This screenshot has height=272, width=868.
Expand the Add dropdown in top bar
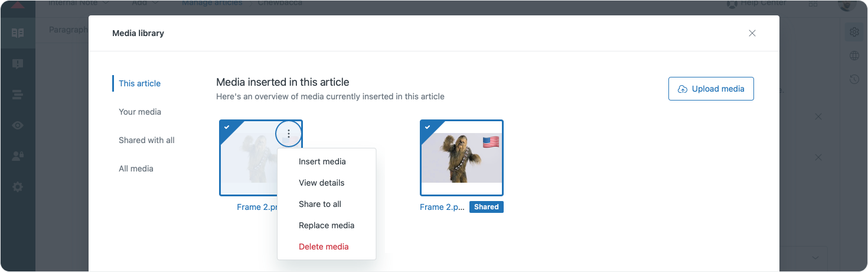pos(145,3)
